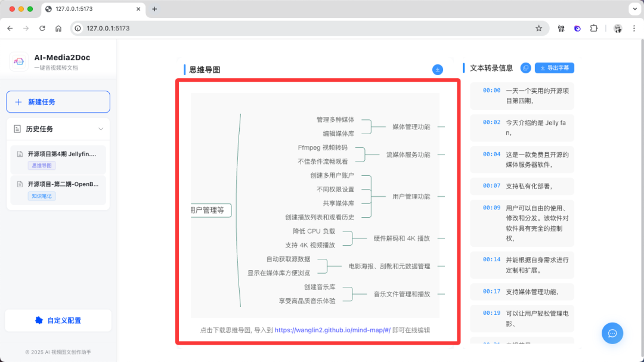Open the chat bubble floating button
This screenshot has width=644, height=362.
pyautogui.click(x=612, y=333)
